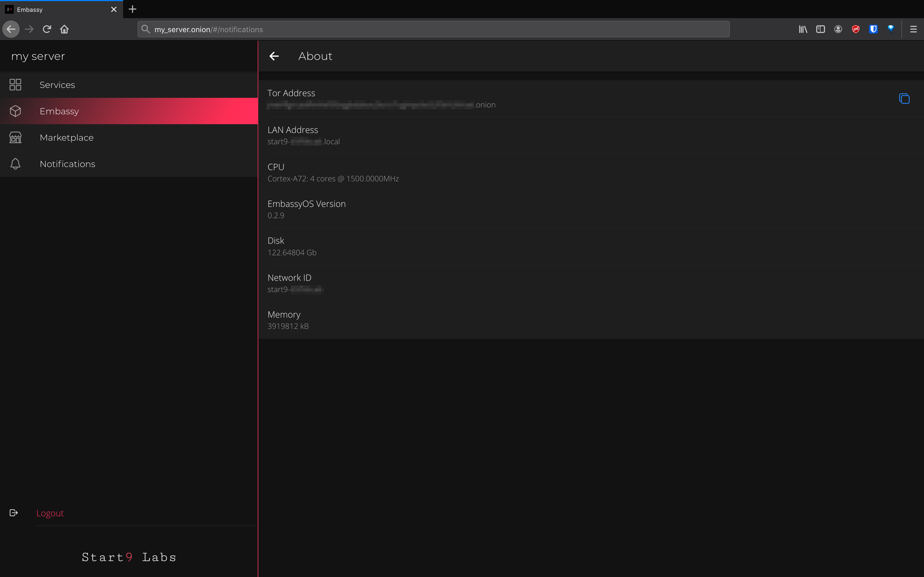Log out using the Logout link
Image resolution: width=924 pixels, height=577 pixels.
coord(50,513)
